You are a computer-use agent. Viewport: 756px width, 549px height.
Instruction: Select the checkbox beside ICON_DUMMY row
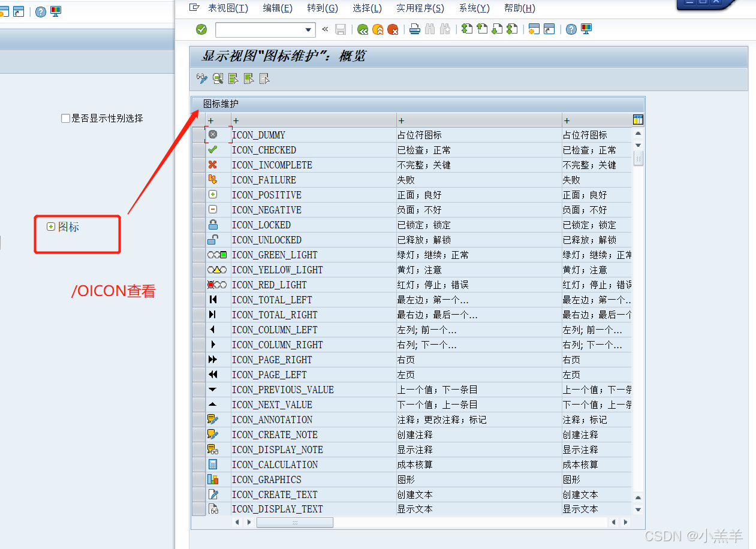pos(198,134)
